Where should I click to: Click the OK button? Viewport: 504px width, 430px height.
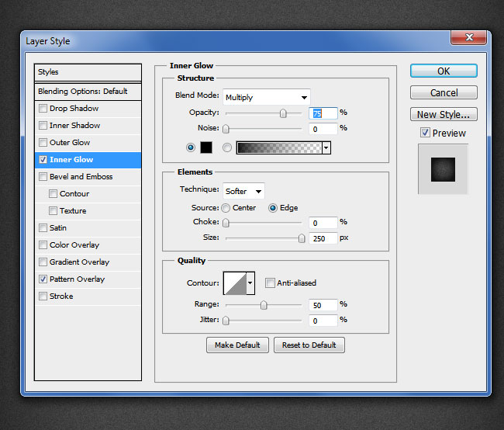[444, 71]
